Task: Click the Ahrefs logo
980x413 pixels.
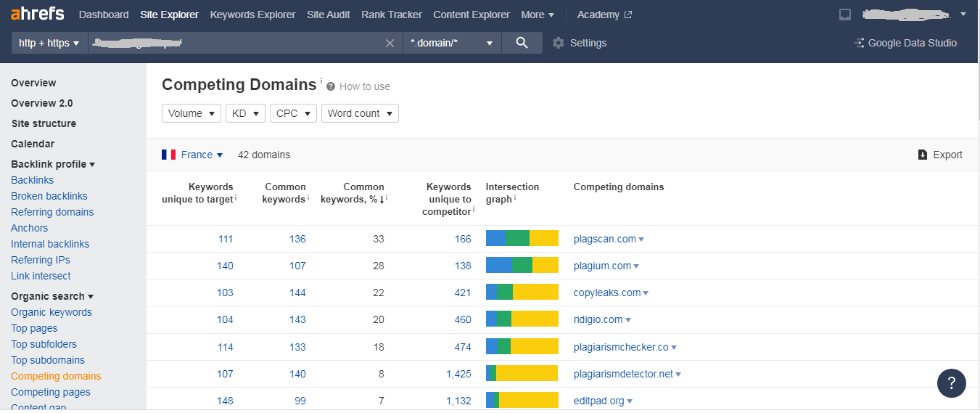Action: [x=37, y=14]
